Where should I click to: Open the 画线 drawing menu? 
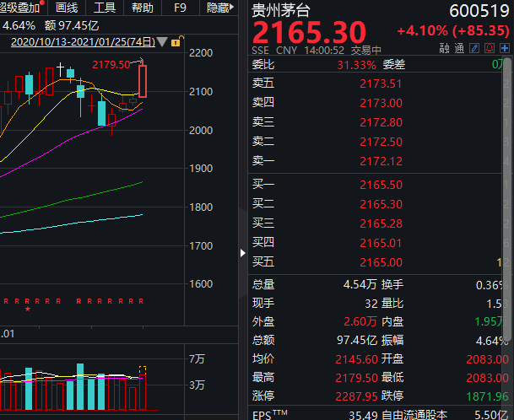point(67,8)
